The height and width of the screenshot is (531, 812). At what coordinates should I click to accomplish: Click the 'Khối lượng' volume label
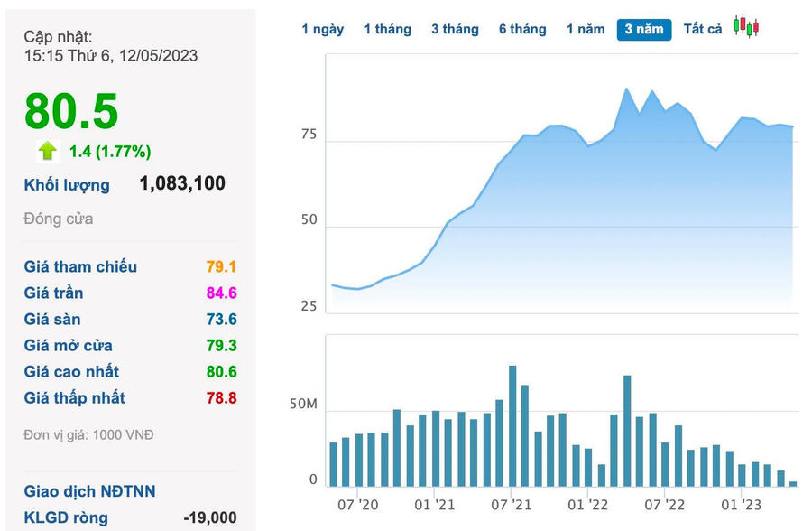coord(67,185)
